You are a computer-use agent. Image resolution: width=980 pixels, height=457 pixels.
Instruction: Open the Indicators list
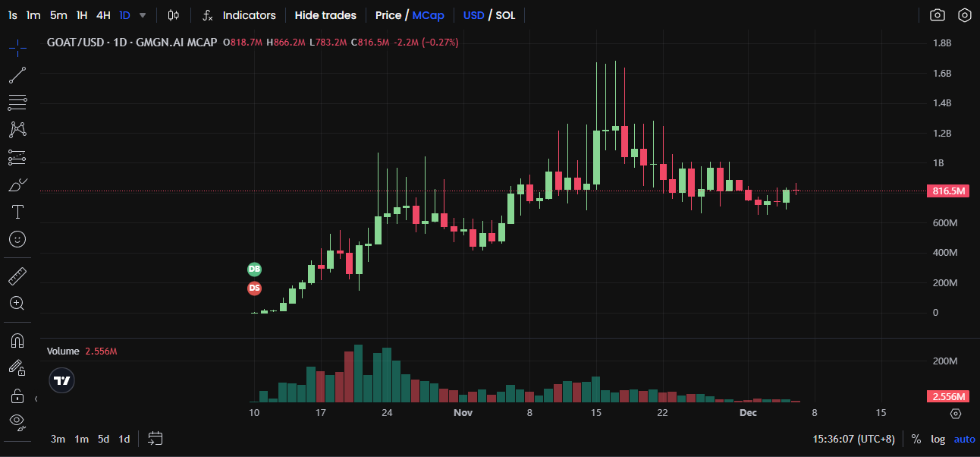[x=240, y=15]
